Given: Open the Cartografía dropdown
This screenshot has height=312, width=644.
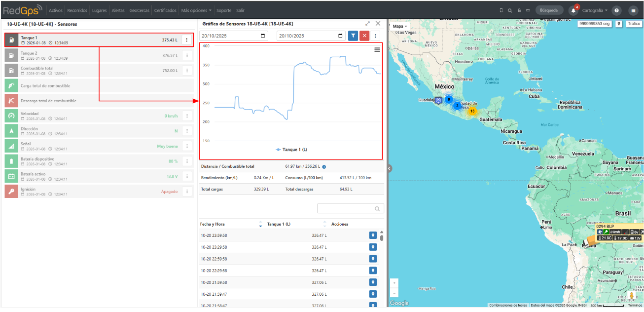Looking at the screenshot, I should [595, 10].
